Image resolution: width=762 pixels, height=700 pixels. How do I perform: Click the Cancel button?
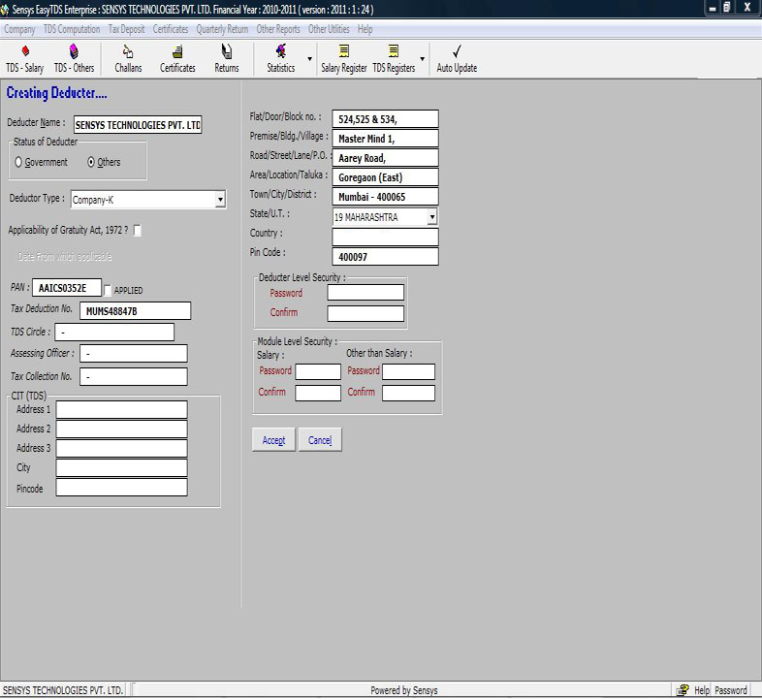pos(320,440)
